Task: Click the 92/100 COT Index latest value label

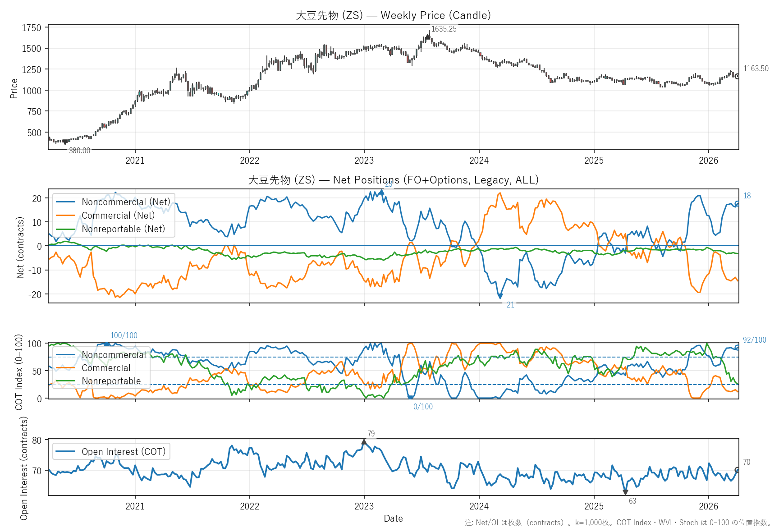Action: tap(754, 340)
